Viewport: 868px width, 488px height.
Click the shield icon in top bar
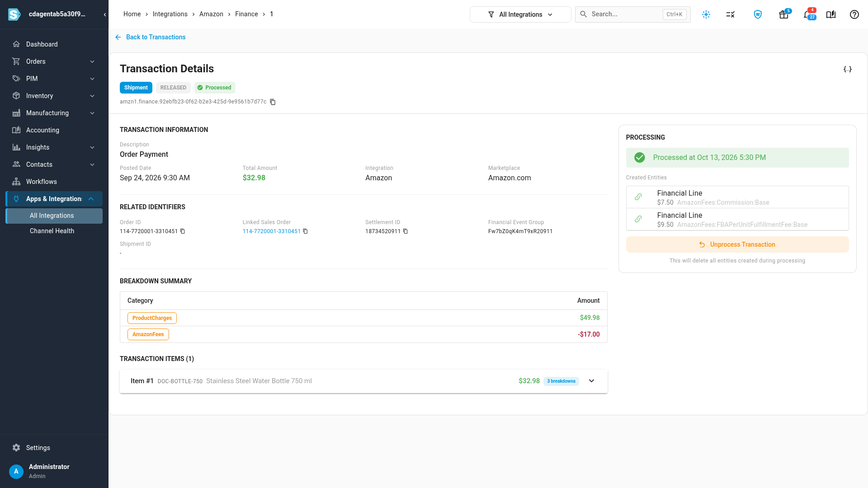click(758, 14)
